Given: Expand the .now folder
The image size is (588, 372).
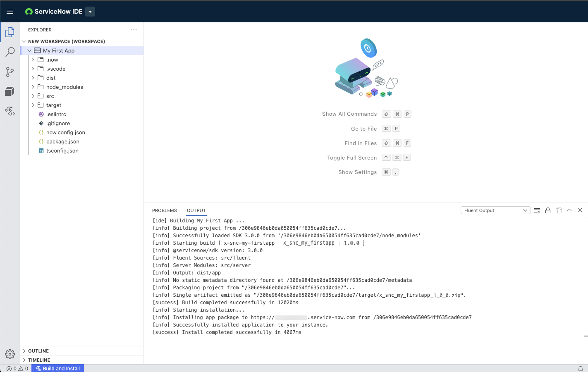Looking at the screenshot, I should 33,60.
